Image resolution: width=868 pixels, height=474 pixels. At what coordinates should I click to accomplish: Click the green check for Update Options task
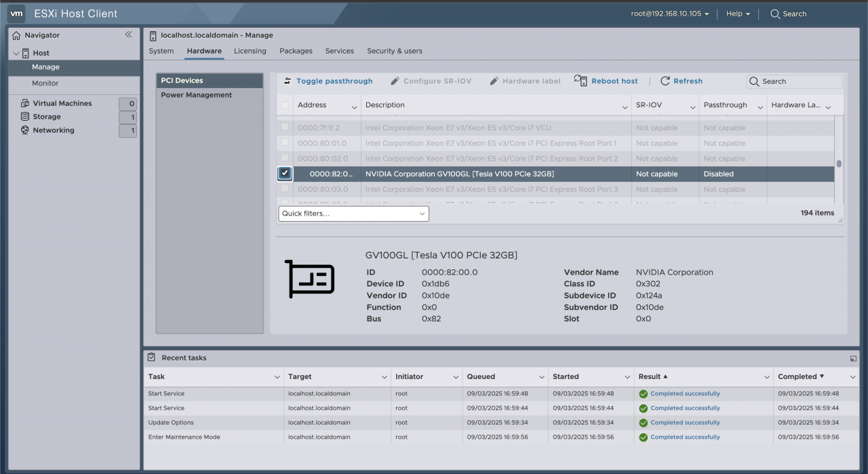pos(643,422)
